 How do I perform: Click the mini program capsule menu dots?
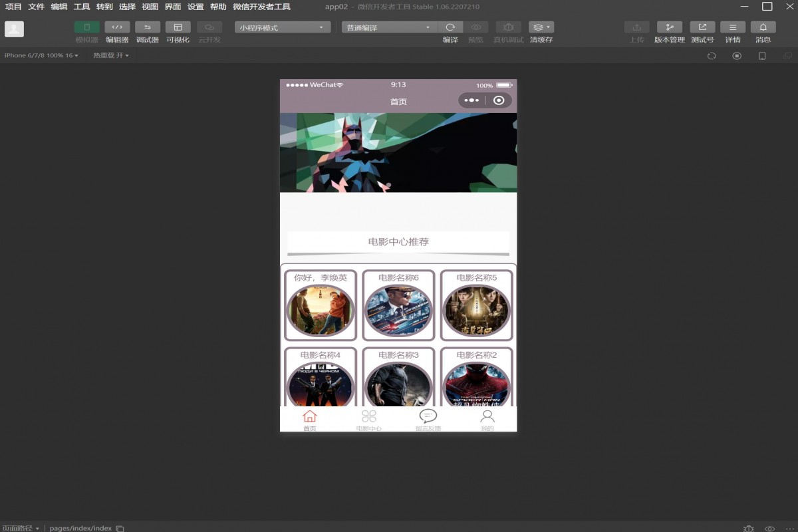click(471, 100)
